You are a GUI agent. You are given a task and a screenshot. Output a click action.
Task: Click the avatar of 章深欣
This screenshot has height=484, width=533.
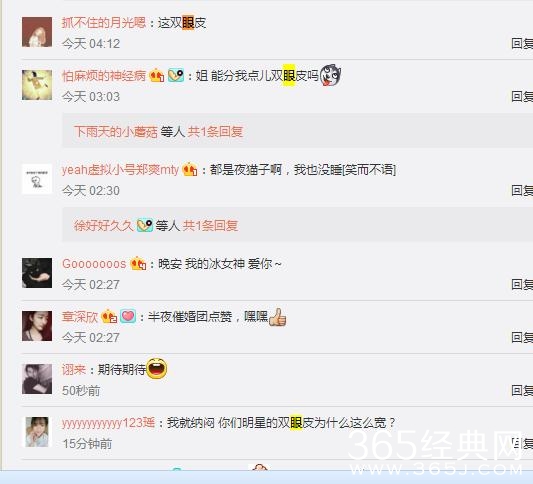(x=37, y=326)
